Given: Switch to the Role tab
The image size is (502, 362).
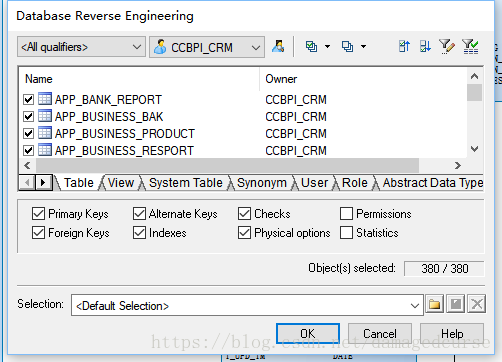Looking at the screenshot, I should 355,183.
